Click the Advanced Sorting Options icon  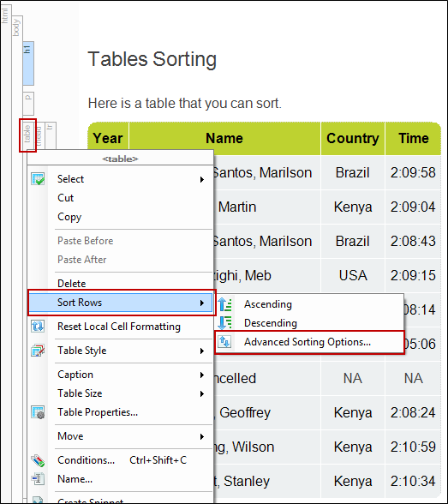coord(224,342)
